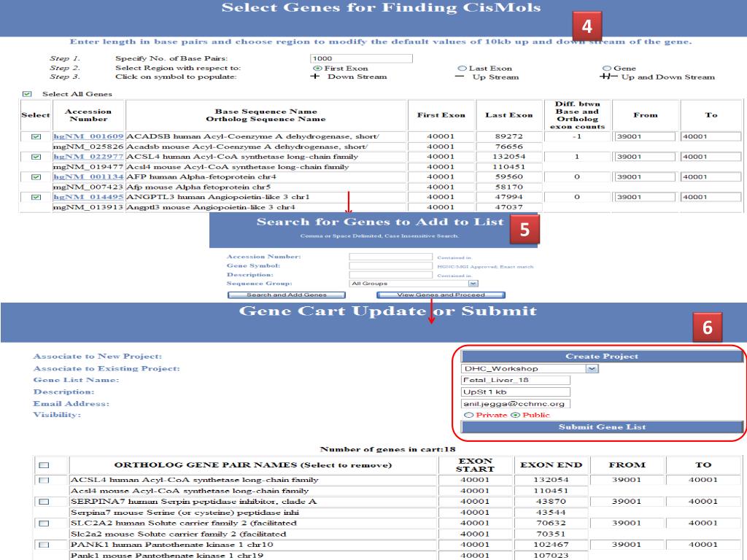Viewport: 747px width, 560px height.
Task: Tick the PANK1 checkbox in the gene cart
Action: point(44,544)
